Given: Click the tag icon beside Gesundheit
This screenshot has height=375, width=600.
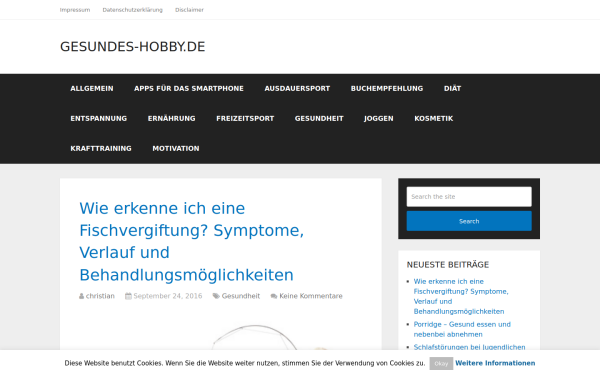Looking at the screenshot, I should pos(216,296).
